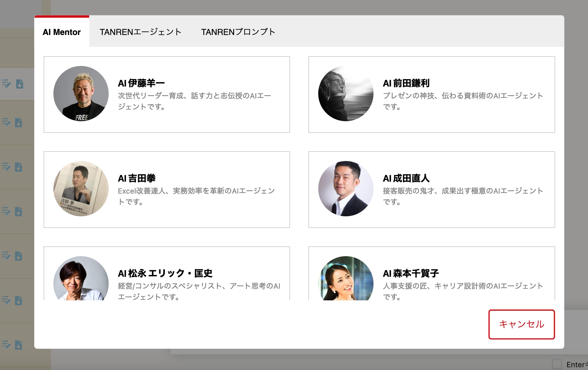588x370 pixels.
Task: Click description 人事支援の匠、キャリア設計術
Action: coord(463,291)
